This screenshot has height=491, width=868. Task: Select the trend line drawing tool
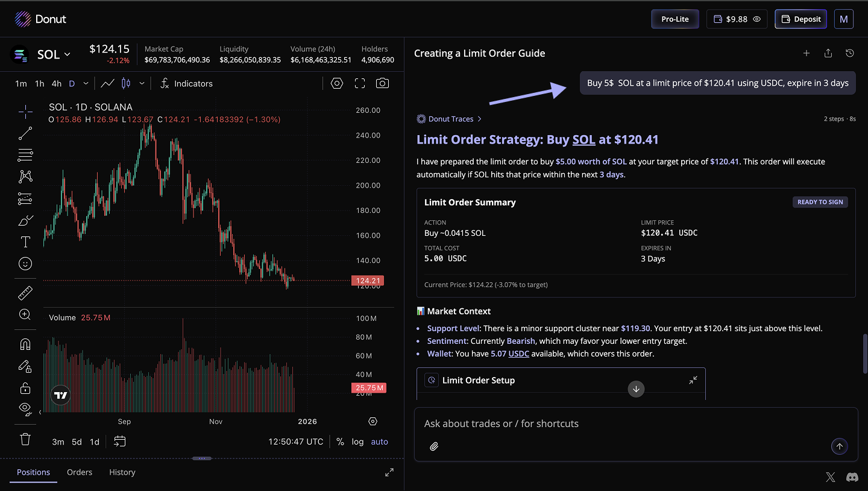(x=25, y=133)
